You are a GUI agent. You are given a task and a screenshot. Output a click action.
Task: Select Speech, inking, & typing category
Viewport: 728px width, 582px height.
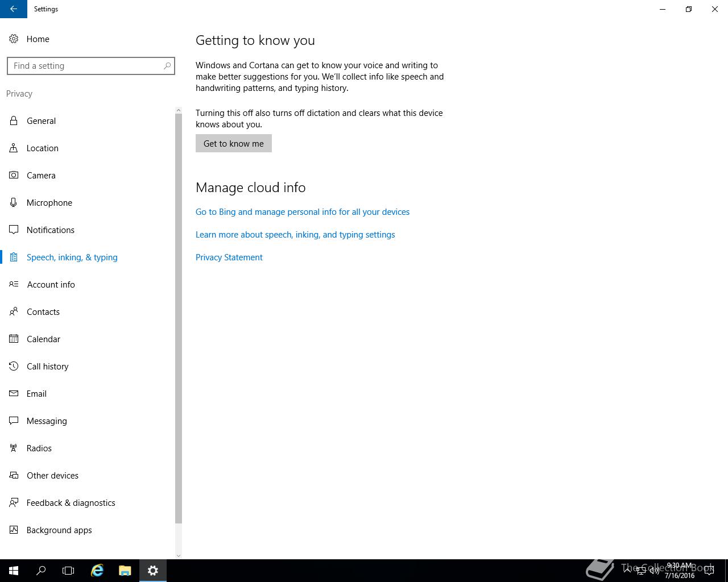[x=88, y=257]
